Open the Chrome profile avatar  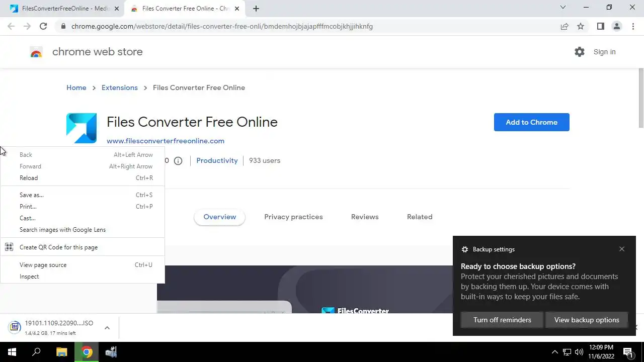(x=616, y=26)
